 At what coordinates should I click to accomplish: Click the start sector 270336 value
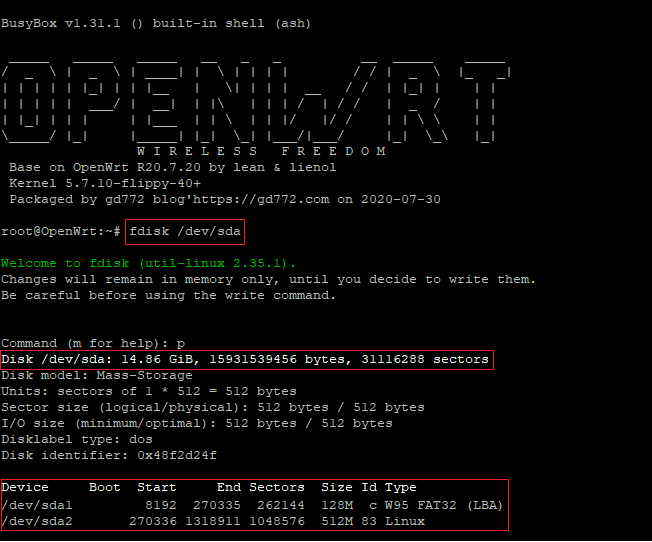[x=153, y=521]
